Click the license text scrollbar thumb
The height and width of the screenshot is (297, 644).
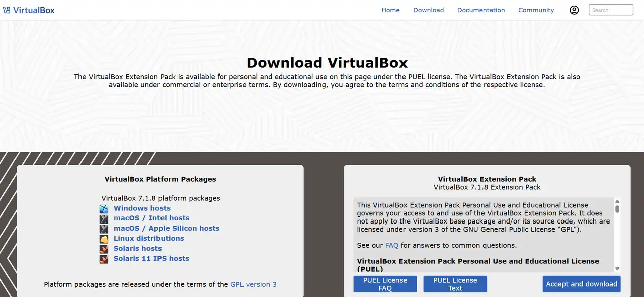tap(617, 209)
